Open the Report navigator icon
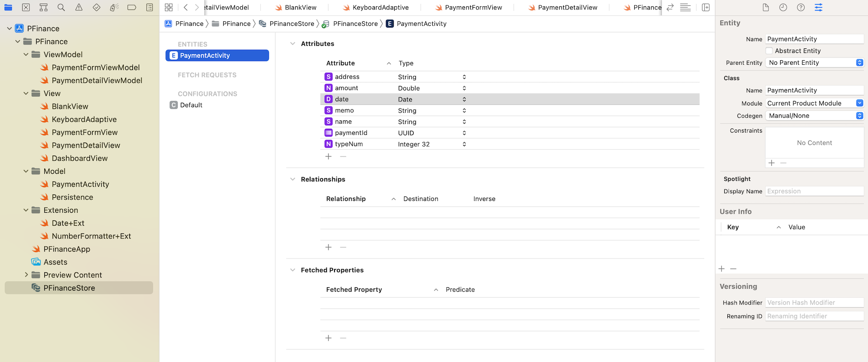The height and width of the screenshot is (362, 868). tap(150, 7)
